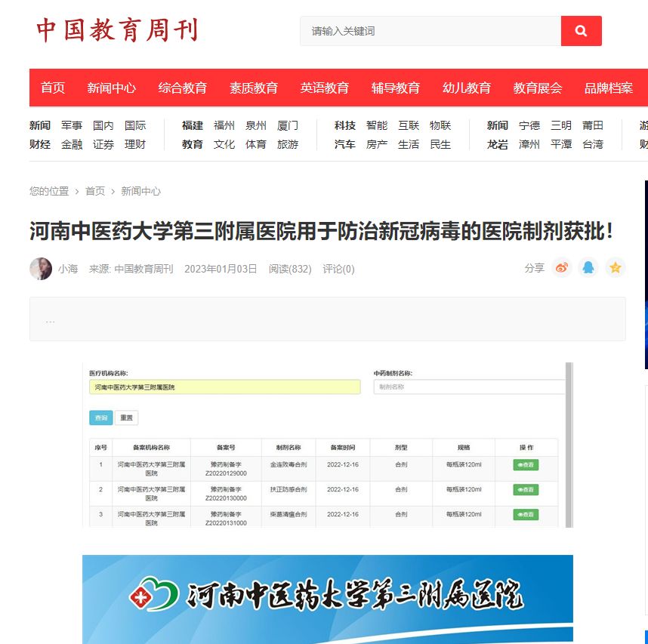Click the 房产 sub-category link
The width and height of the screenshot is (648, 644).
377,144
